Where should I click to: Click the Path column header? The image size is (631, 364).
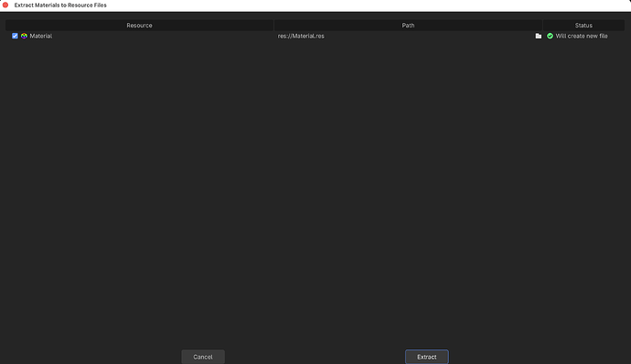[408, 25]
